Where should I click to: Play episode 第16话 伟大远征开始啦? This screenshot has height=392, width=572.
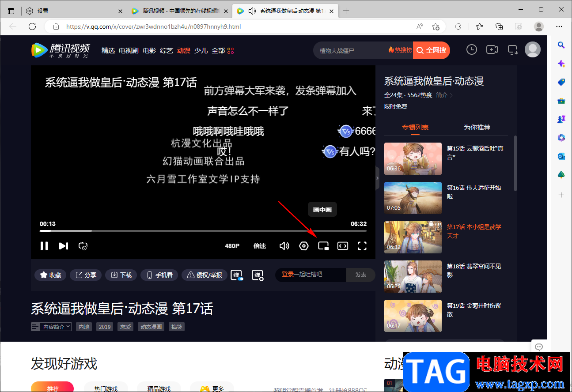pos(446,198)
